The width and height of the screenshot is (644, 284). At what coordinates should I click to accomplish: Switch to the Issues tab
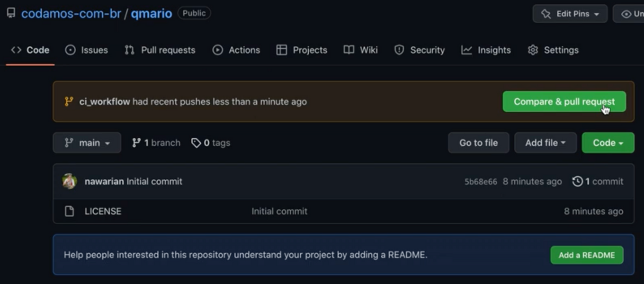[87, 50]
